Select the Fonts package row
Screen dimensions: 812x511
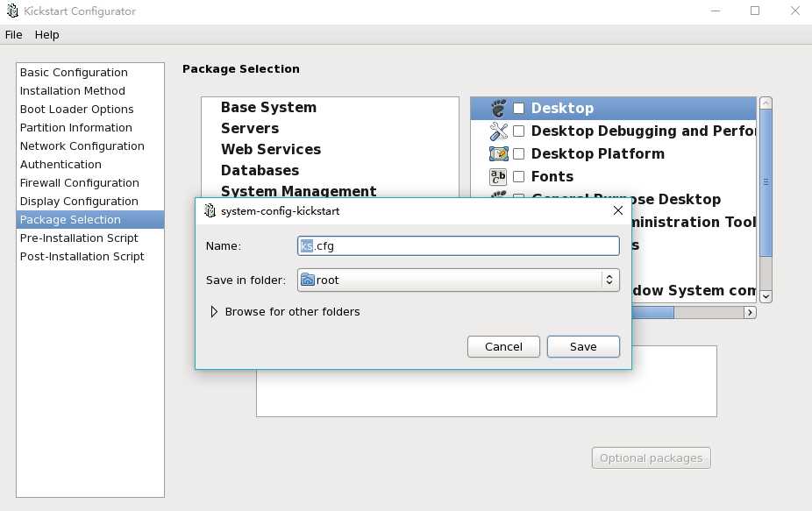(614, 176)
